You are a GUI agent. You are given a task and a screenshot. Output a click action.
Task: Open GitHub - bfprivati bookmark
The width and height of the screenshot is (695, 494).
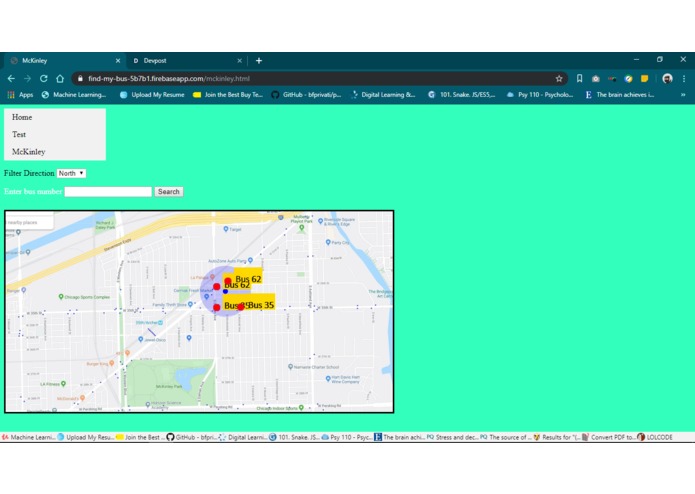tap(306, 95)
